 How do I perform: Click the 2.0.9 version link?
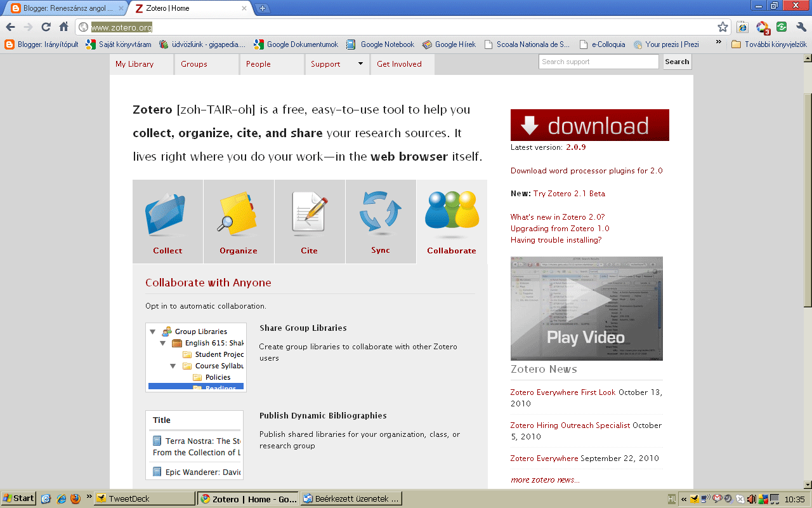click(x=576, y=147)
